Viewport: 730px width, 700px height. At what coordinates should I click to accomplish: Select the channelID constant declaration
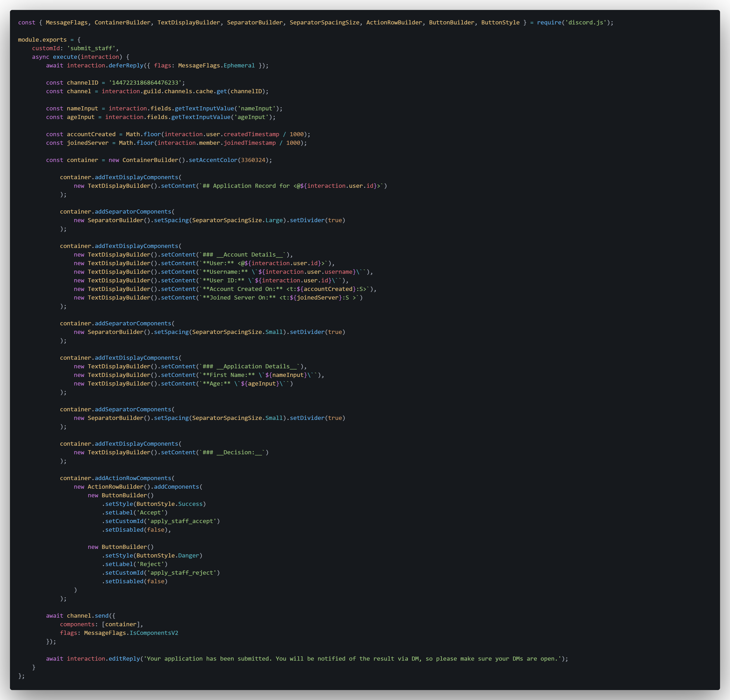click(x=115, y=82)
